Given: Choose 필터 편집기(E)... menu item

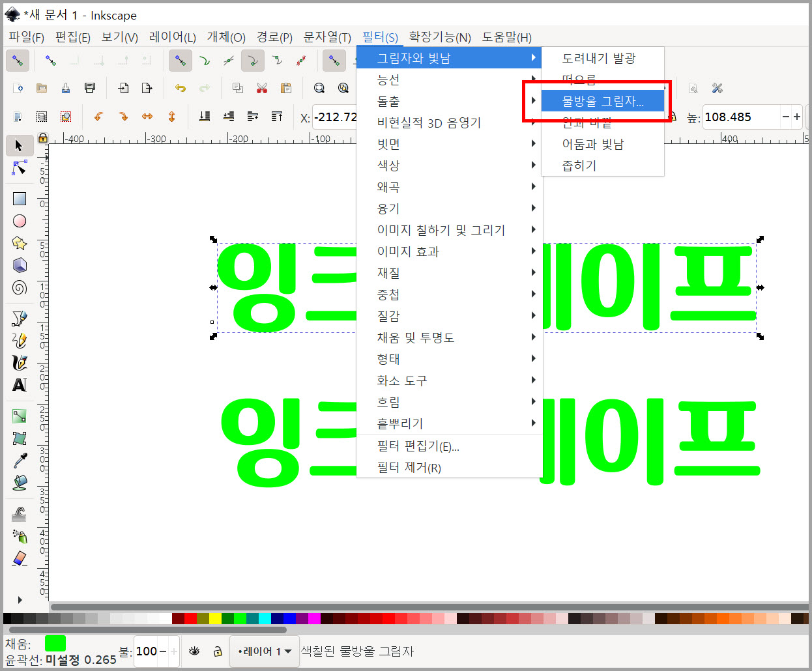Looking at the screenshot, I should (x=450, y=446).
